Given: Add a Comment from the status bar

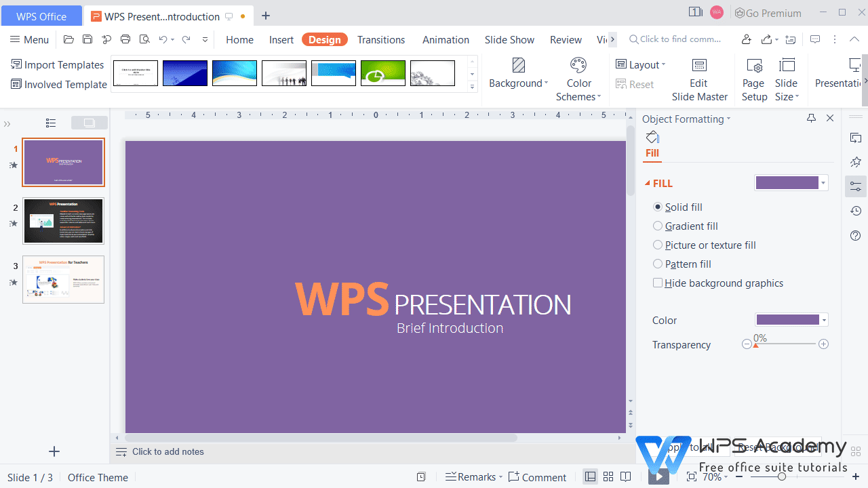Looking at the screenshot, I should (537, 477).
